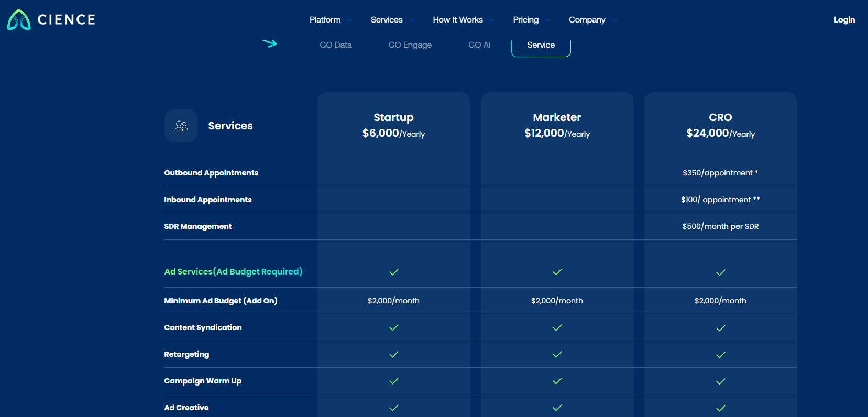Switch to the GO Data tab
This screenshot has height=417, width=868.
coord(336,45)
